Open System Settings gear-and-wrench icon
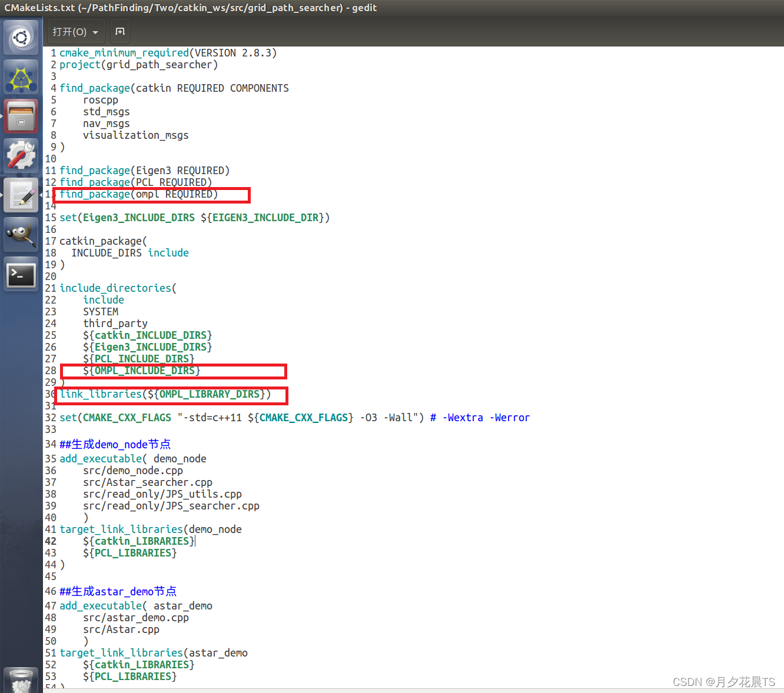 point(21,156)
